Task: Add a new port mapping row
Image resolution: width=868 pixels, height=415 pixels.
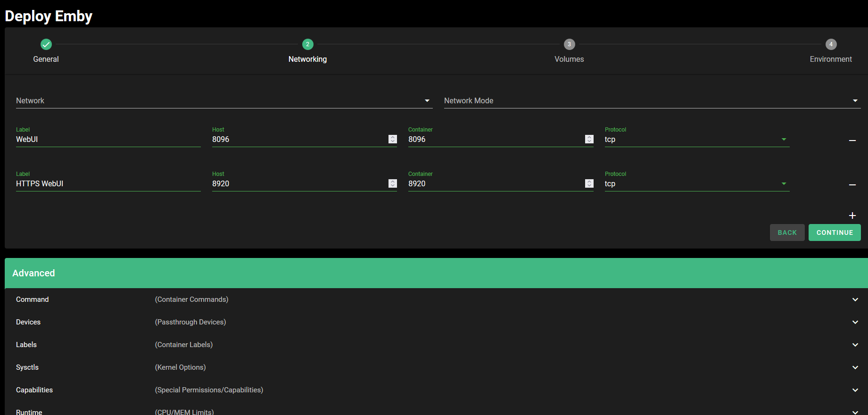Action: [852, 216]
